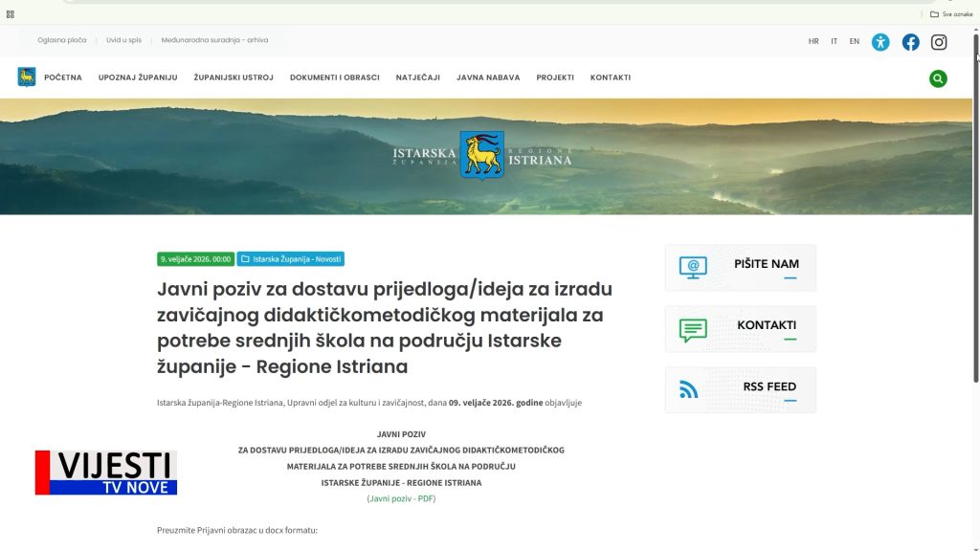
Task: Click the Istria coat of arms home logo
Action: tap(27, 77)
